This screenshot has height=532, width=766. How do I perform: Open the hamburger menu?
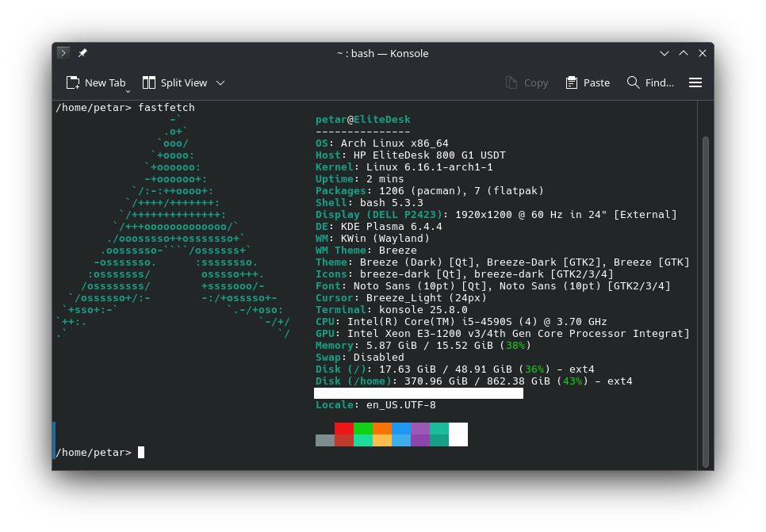[x=695, y=83]
